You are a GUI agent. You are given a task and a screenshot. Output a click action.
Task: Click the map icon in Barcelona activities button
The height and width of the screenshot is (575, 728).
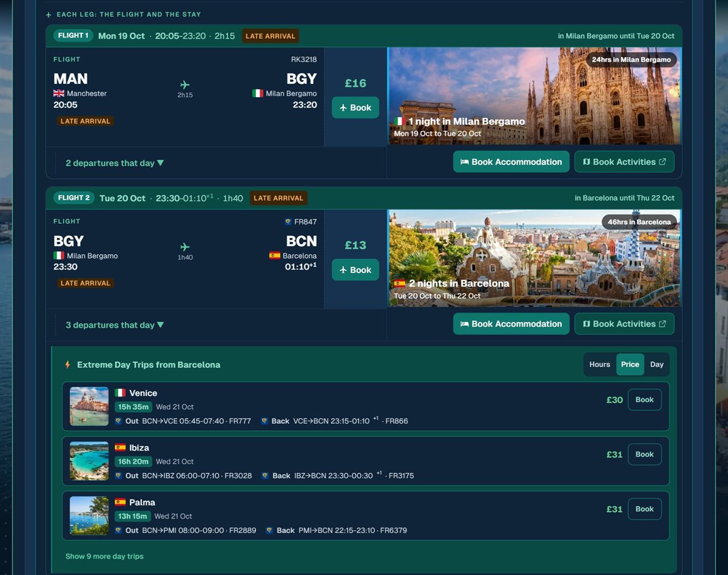[586, 324]
